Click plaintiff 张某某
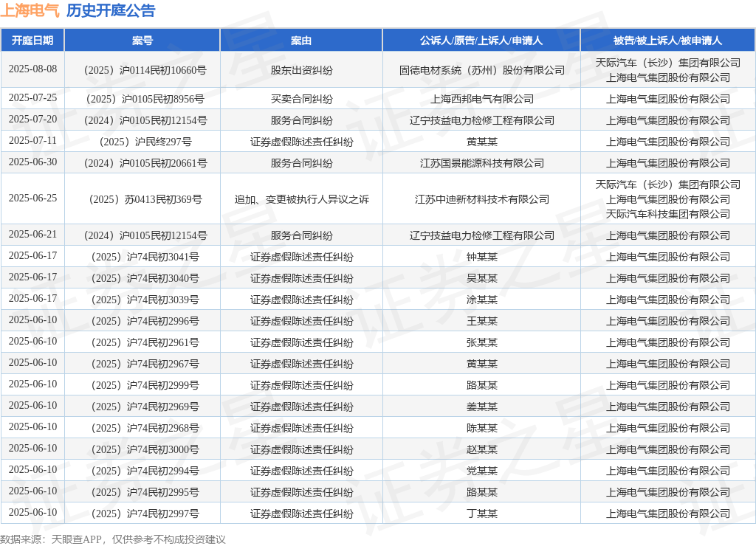756x546 pixels. [x=481, y=342]
